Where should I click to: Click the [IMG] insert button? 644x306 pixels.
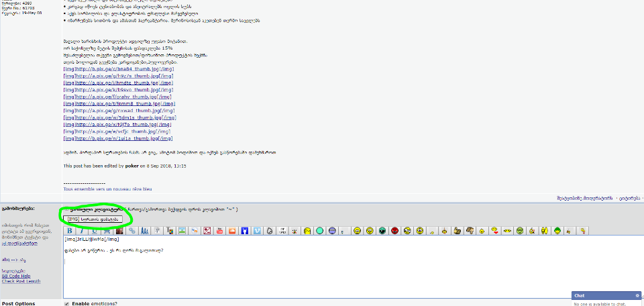pyautogui.click(x=93, y=219)
